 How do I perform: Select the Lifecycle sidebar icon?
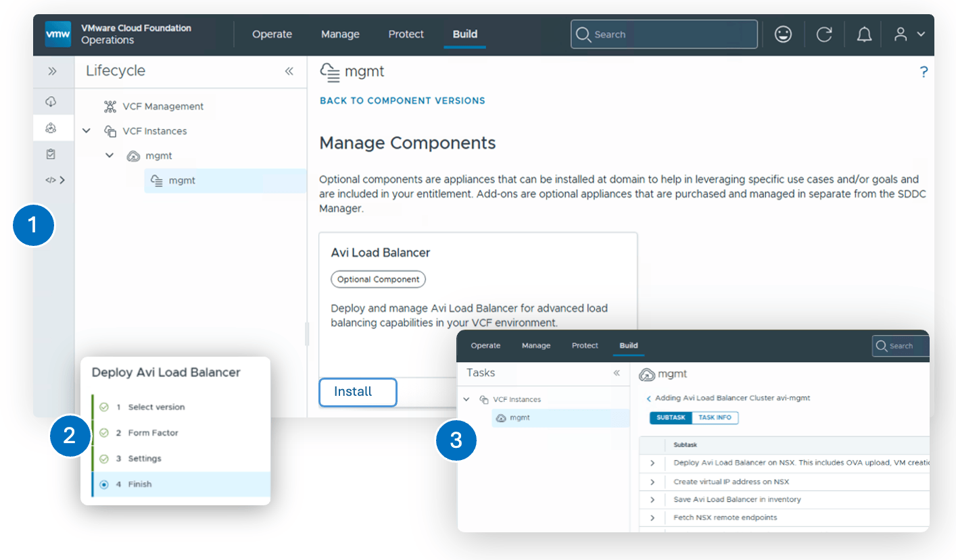pos(51,128)
